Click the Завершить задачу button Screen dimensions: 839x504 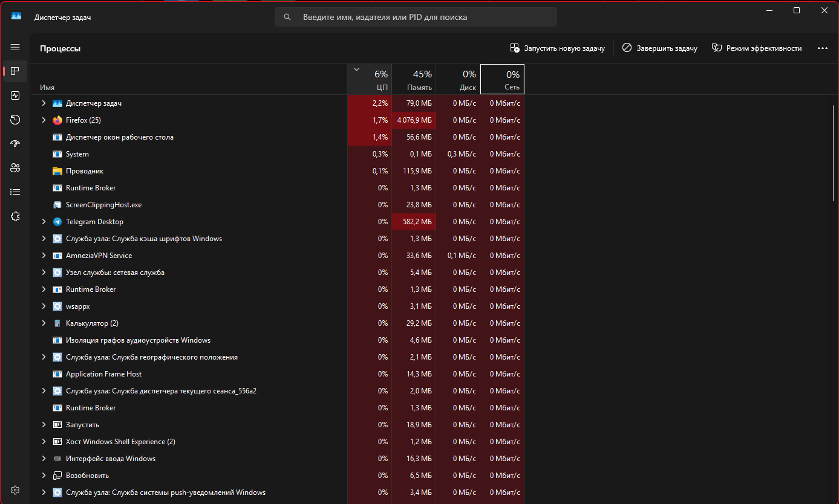659,48
